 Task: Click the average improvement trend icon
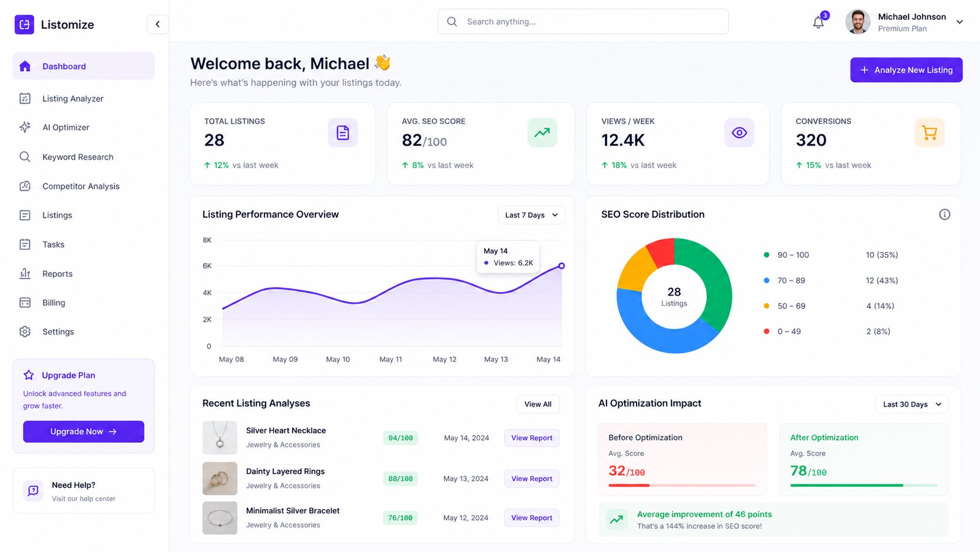(x=616, y=520)
